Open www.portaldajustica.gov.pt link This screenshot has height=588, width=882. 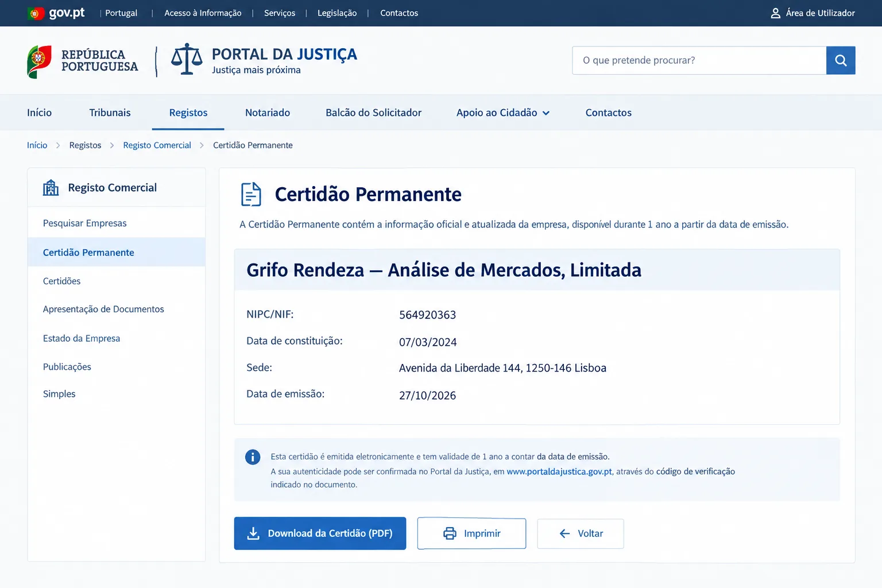559,471
